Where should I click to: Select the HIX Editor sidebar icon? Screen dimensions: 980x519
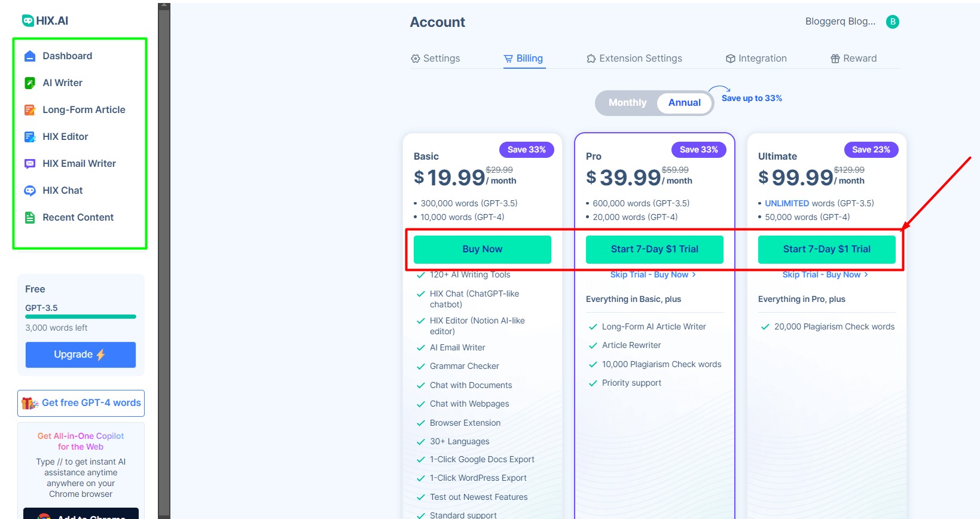coord(30,137)
